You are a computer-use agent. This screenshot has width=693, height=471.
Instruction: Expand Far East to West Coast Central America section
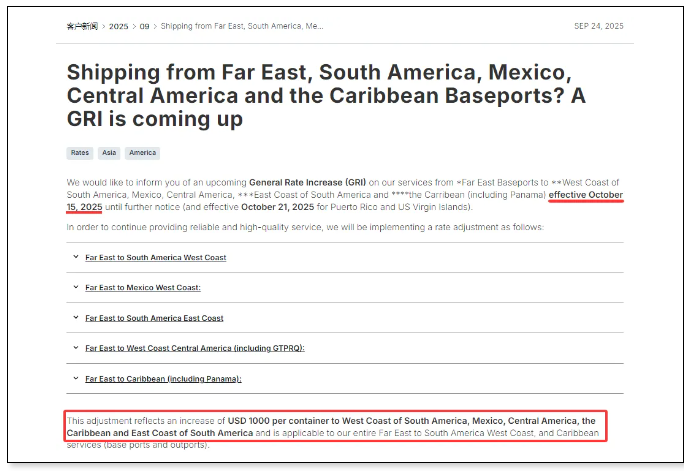[194, 348]
